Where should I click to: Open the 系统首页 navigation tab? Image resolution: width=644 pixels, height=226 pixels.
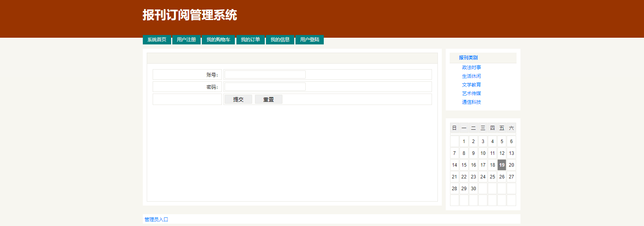coord(157,40)
